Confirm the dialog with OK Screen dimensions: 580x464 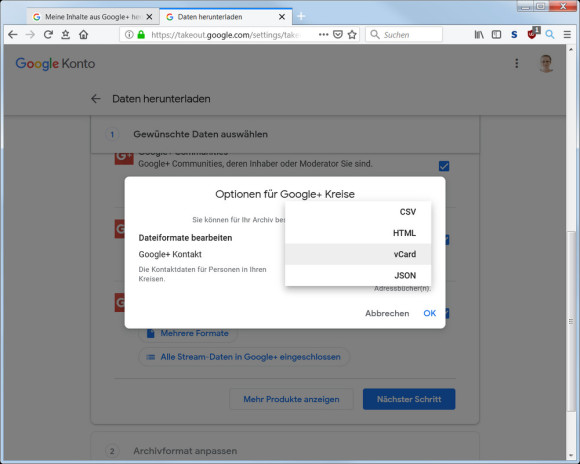429,313
